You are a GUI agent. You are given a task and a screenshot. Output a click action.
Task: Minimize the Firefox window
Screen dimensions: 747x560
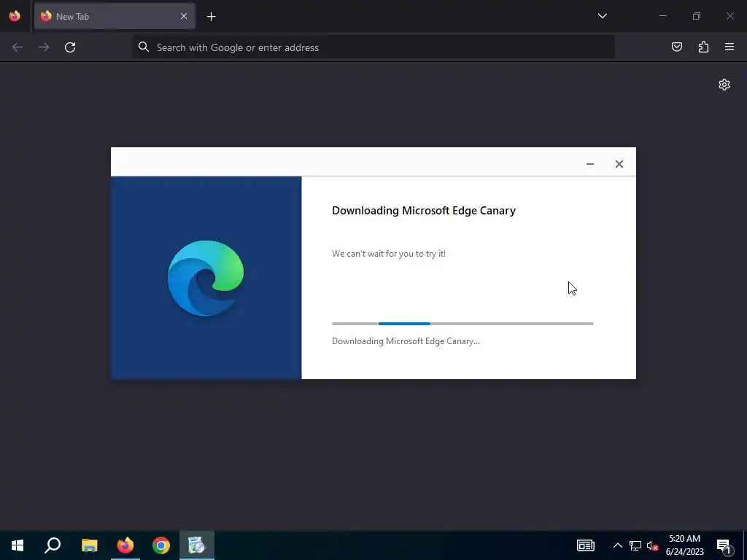(x=662, y=16)
